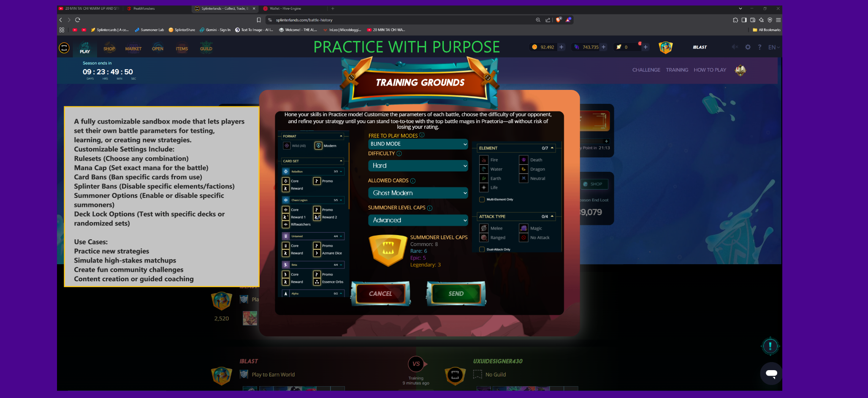Open the Shop menu in game header
This screenshot has width=868, height=398.
pyautogui.click(x=109, y=47)
